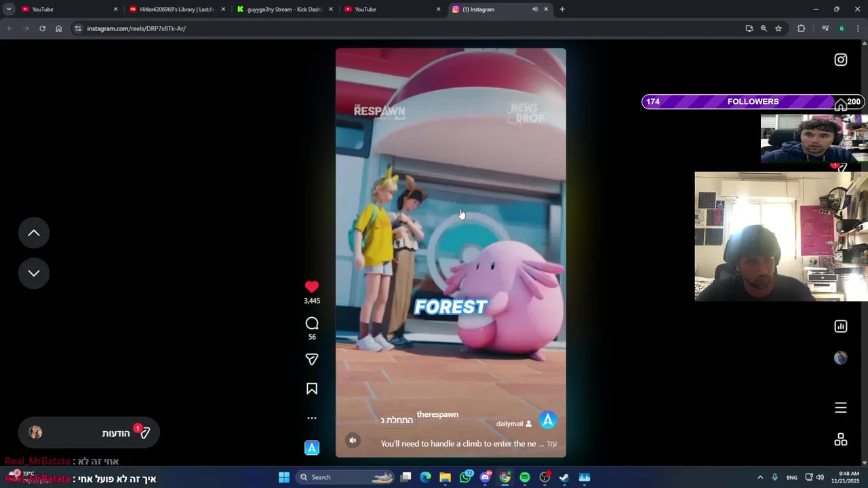Mute the Instagram tab via speaker icon

click(x=535, y=9)
